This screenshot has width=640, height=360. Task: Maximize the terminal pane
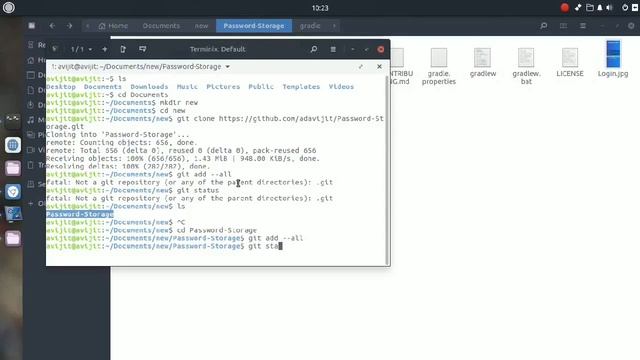coord(361,67)
